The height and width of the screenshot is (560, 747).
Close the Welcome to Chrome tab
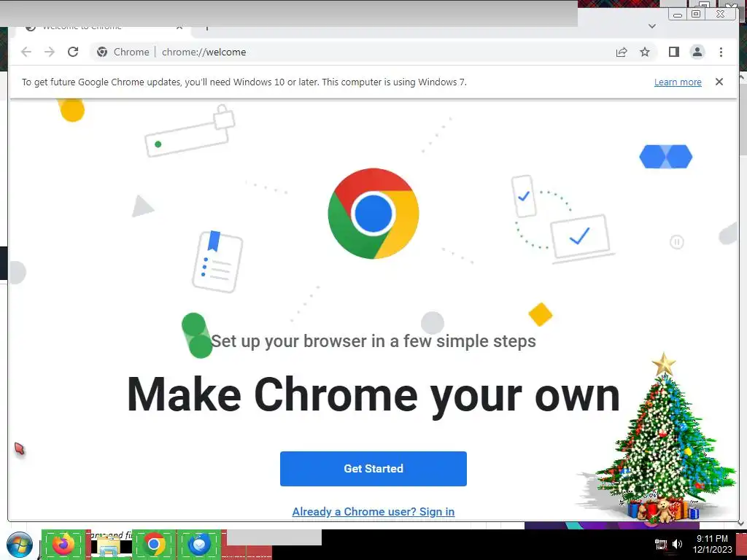point(179,27)
